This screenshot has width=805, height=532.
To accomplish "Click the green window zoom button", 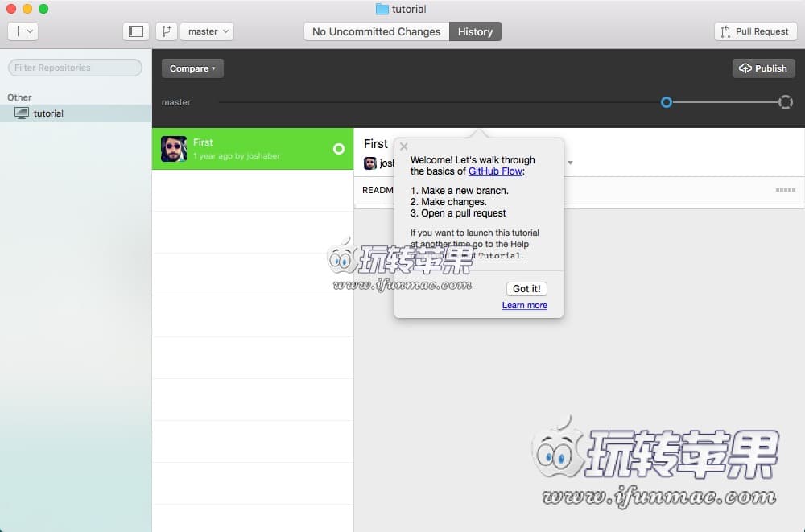I will point(43,9).
